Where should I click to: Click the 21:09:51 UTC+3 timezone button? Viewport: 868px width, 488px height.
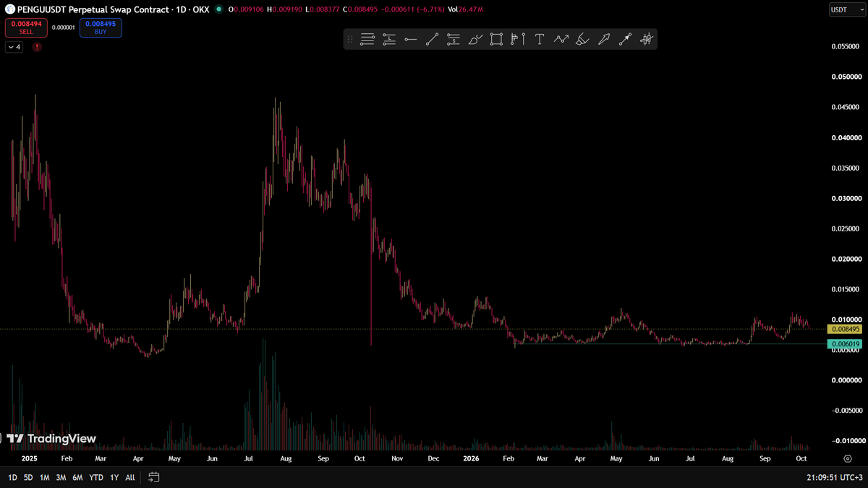click(836, 477)
